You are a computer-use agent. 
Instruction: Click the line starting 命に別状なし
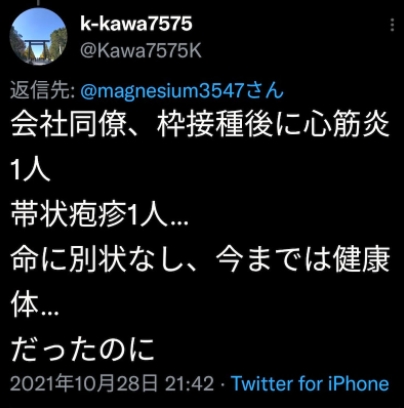coord(200,260)
